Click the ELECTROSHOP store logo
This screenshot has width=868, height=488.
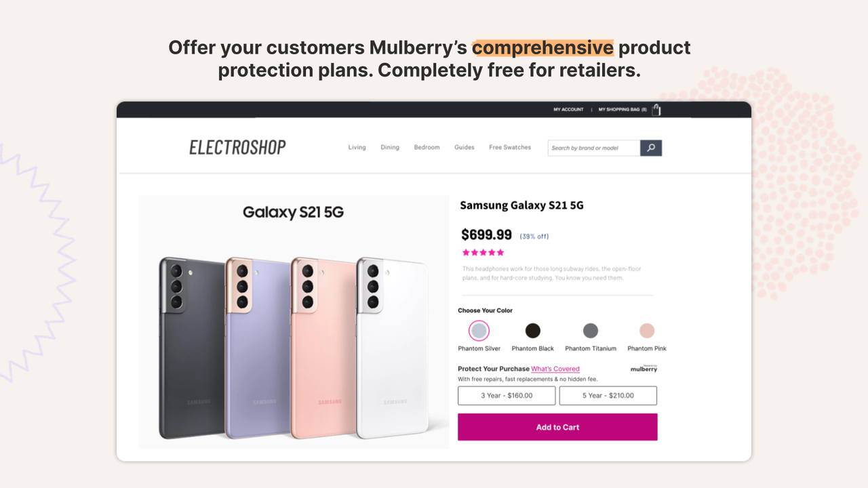(x=237, y=146)
